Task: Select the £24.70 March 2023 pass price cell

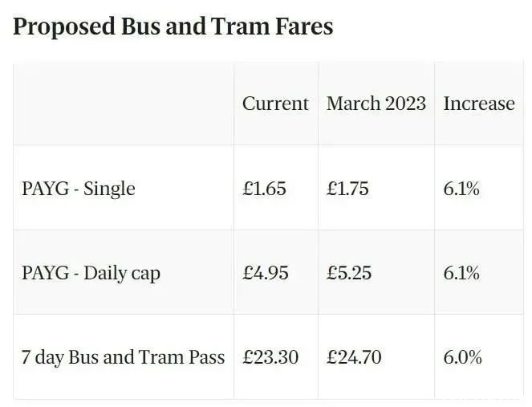Action: 354,357
